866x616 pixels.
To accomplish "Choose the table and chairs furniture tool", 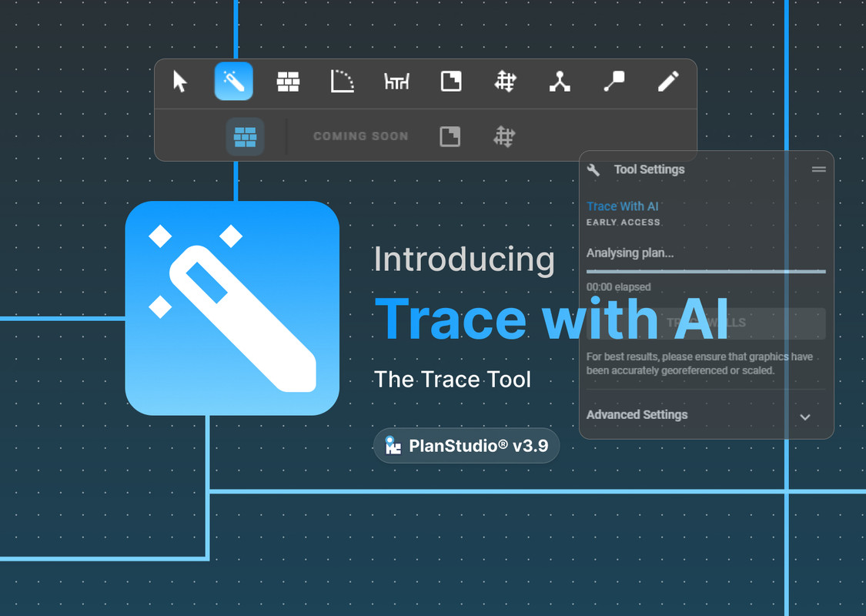I will (396, 82).
